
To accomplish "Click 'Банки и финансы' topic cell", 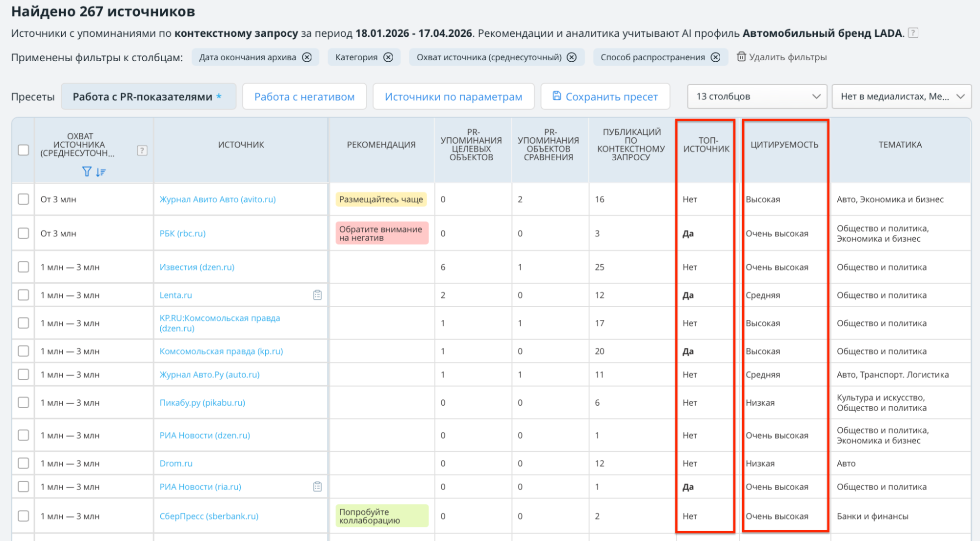I will (873, 516).
